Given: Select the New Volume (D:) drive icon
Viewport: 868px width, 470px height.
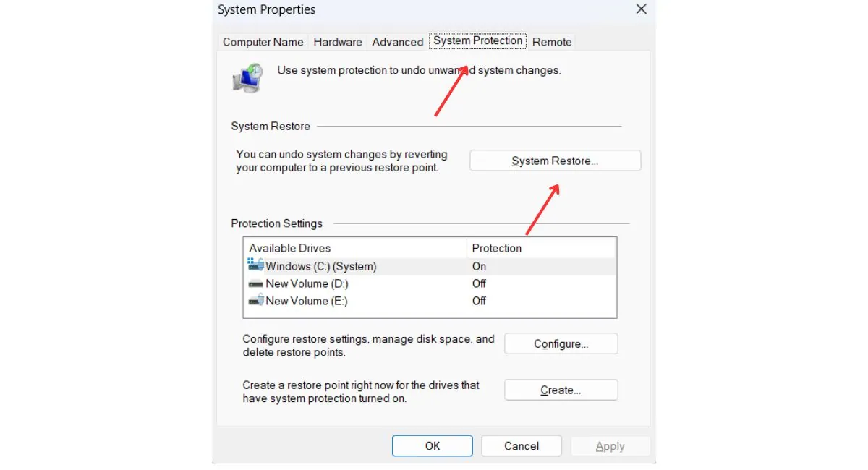Looking at the screenshot, I should [x=256, y=283].
